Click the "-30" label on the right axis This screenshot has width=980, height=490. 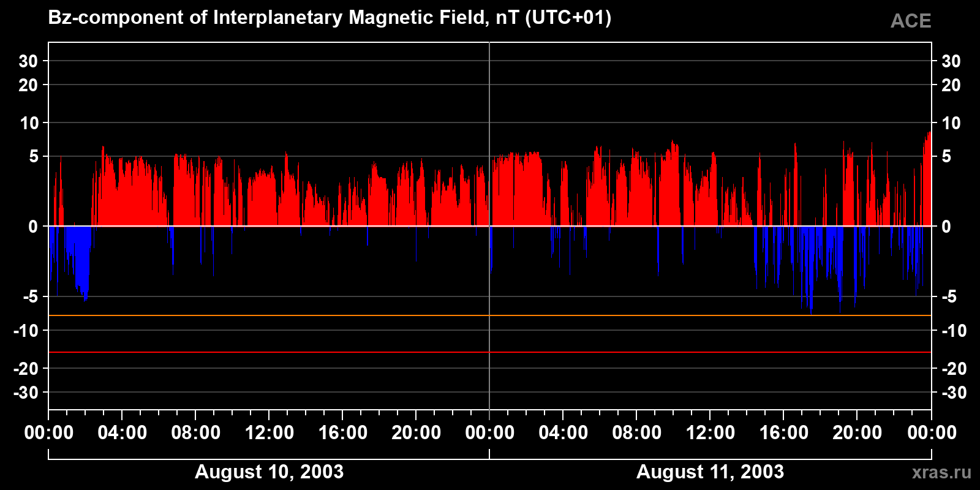[954, 393]
